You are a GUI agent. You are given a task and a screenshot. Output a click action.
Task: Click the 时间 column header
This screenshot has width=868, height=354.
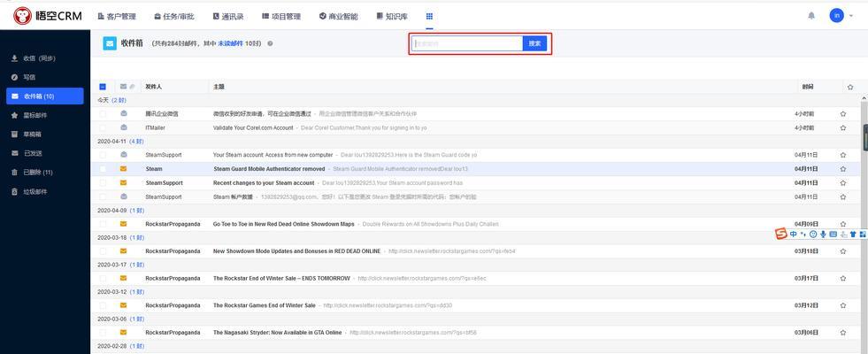808,87
